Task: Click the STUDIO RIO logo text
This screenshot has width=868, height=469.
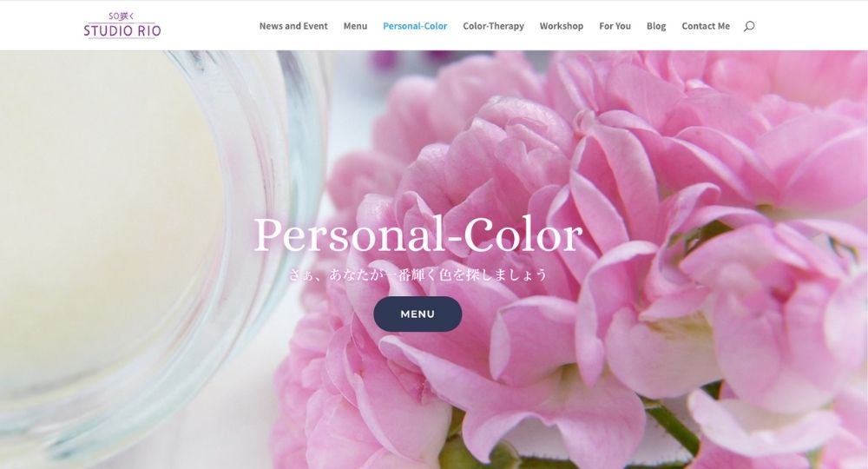Action: pyautogui.click(x=122, y=30)
